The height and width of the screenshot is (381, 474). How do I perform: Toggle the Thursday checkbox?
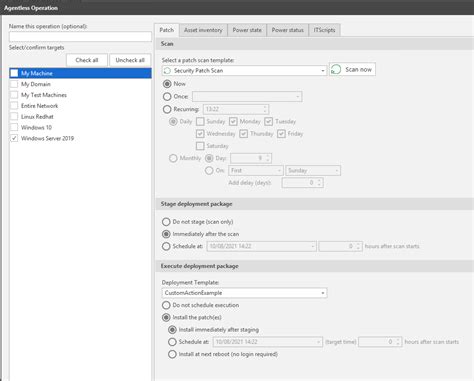[x=244, y=134]
